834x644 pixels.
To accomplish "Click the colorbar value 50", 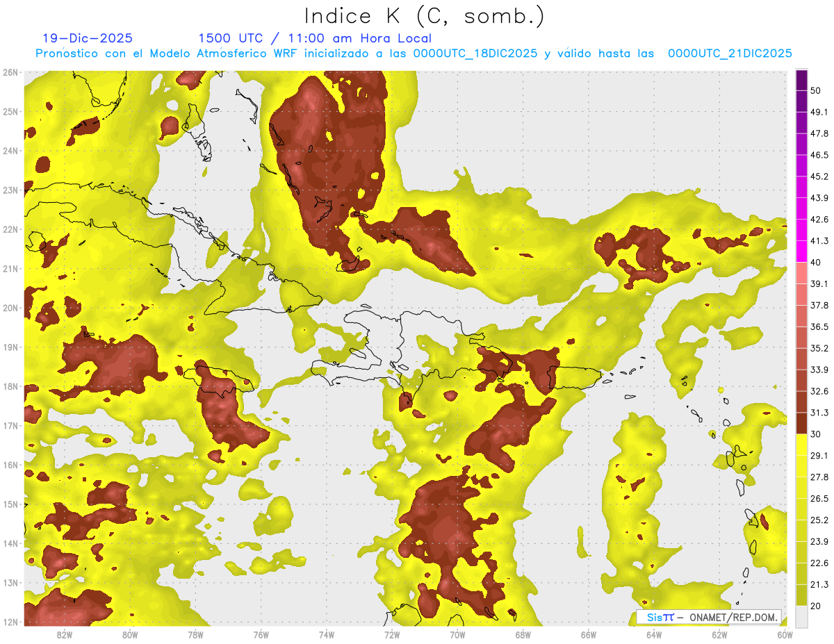I will tap(815, 90).
